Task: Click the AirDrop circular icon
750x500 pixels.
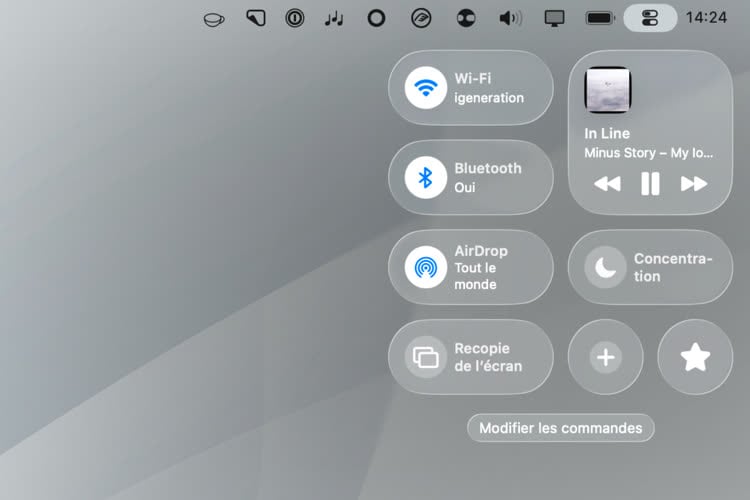Action: click(x=426, y=267)
